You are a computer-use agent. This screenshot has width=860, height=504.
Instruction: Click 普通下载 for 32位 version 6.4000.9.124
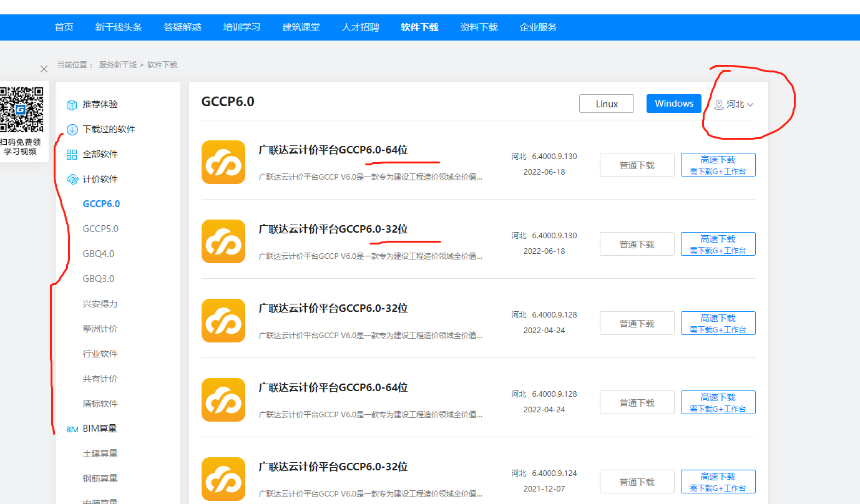(637, 482)
